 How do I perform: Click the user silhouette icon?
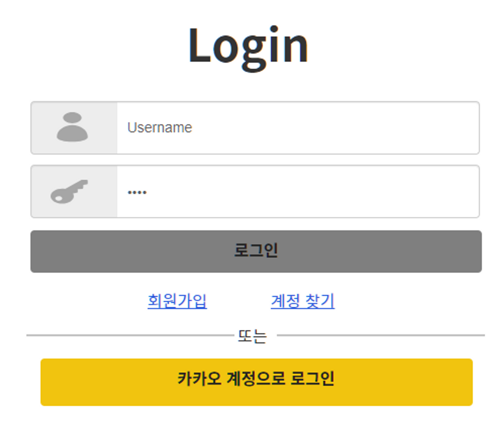pyautogui.click(x=72, y=127)
